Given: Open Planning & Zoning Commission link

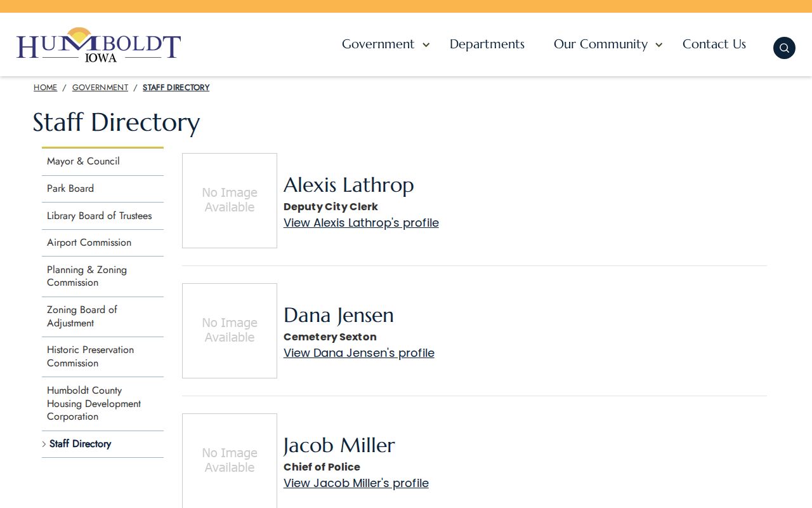Looking at the screenshot, I should point(103,276).
